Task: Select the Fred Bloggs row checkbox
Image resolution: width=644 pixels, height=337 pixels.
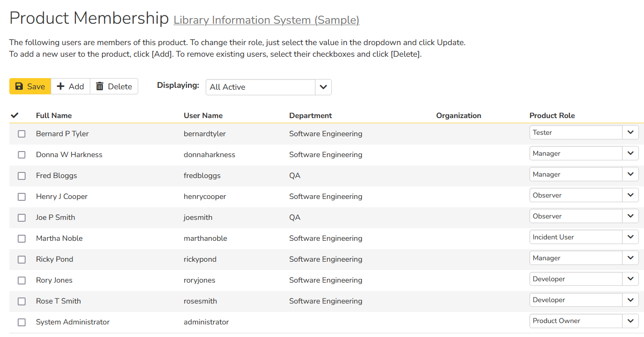Action: (x=22, y=176)
